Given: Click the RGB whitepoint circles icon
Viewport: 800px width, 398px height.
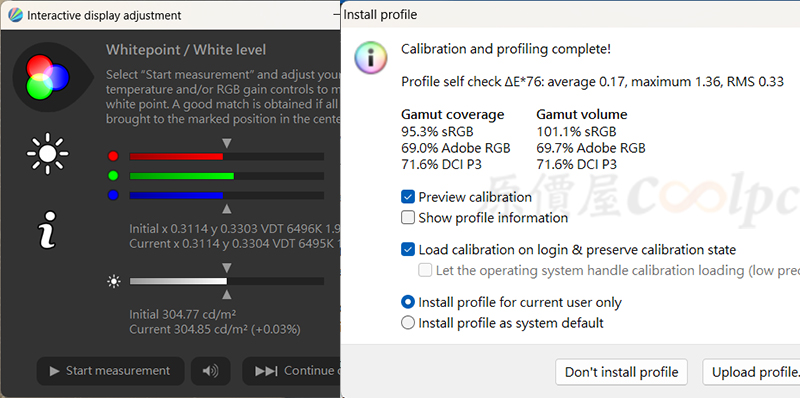Looking at the screenshot, I should [x=47, y=78].
